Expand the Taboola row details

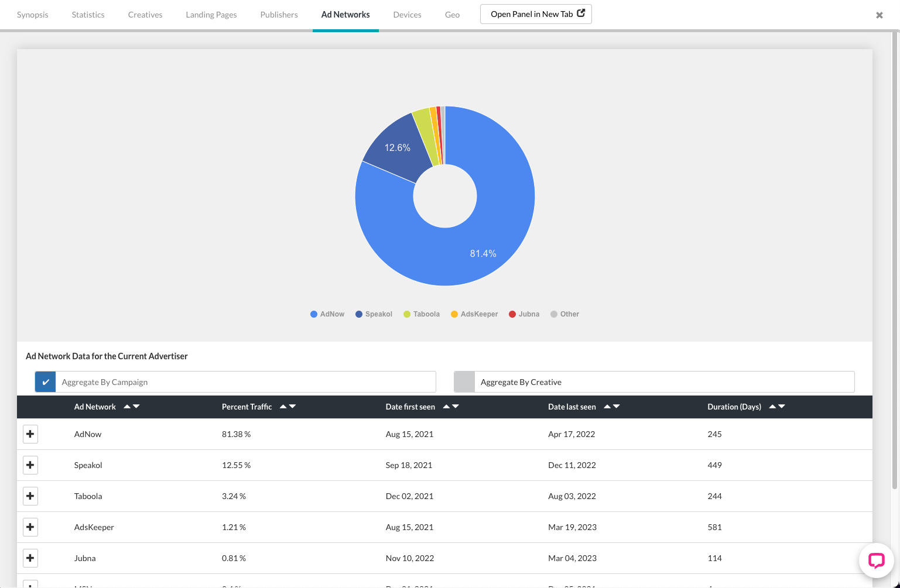(30, 496)
